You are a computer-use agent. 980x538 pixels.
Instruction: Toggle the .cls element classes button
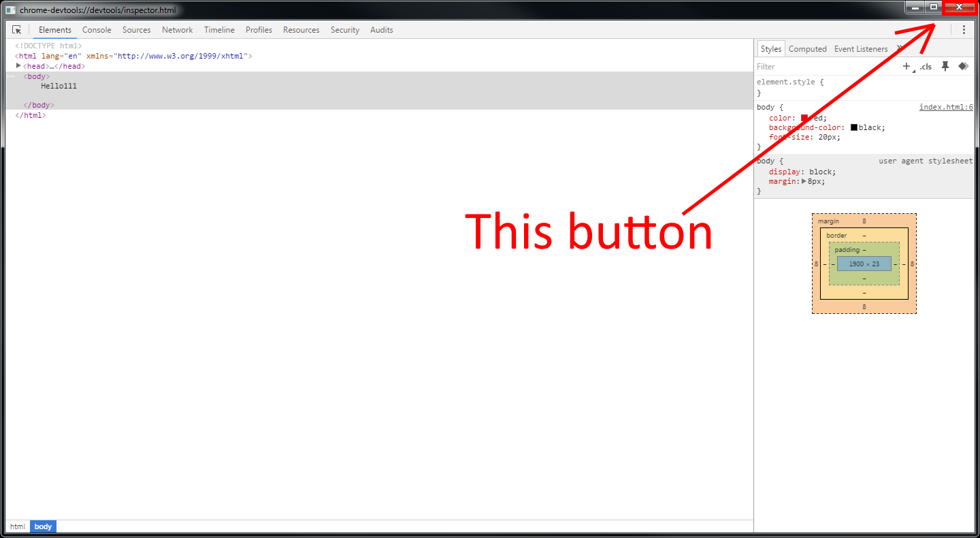[x=926, y=67]
